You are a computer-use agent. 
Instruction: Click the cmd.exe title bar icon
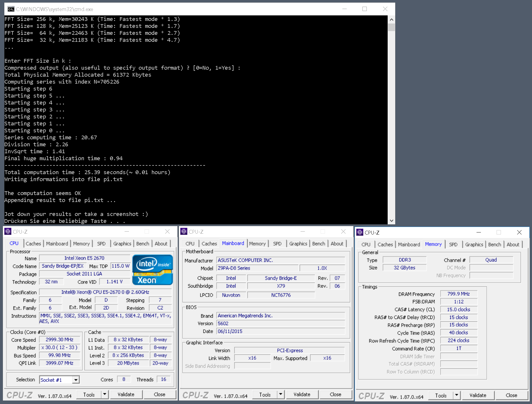(x=11, y=9)
